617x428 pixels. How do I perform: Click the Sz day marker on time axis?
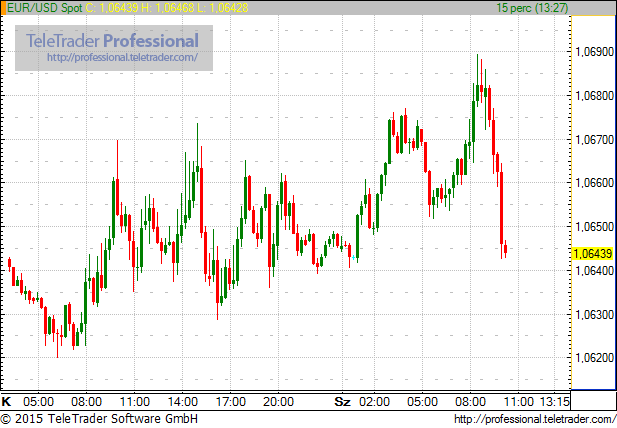tap(342, 402)
